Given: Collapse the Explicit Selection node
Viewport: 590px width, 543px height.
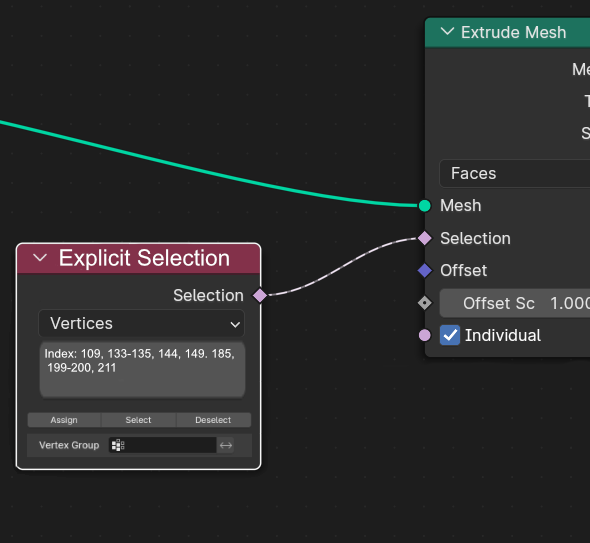Looking at the screenshot, I should 40,258.
